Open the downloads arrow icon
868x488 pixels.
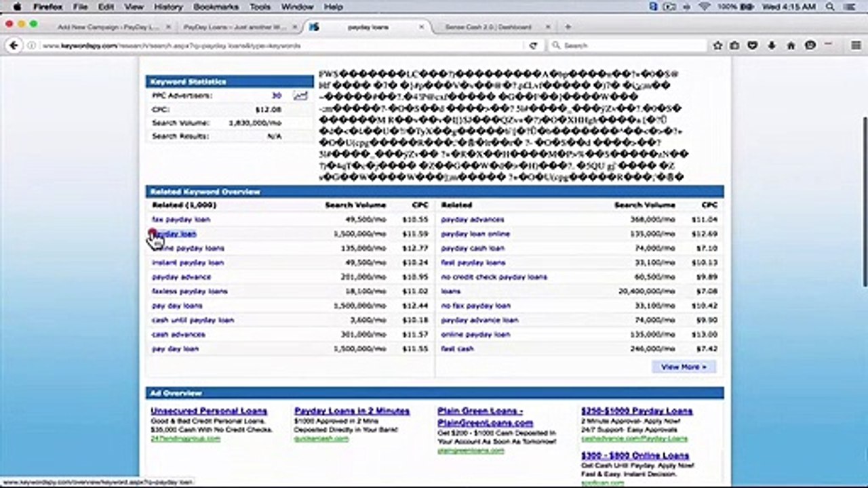(x=772, y=45)
